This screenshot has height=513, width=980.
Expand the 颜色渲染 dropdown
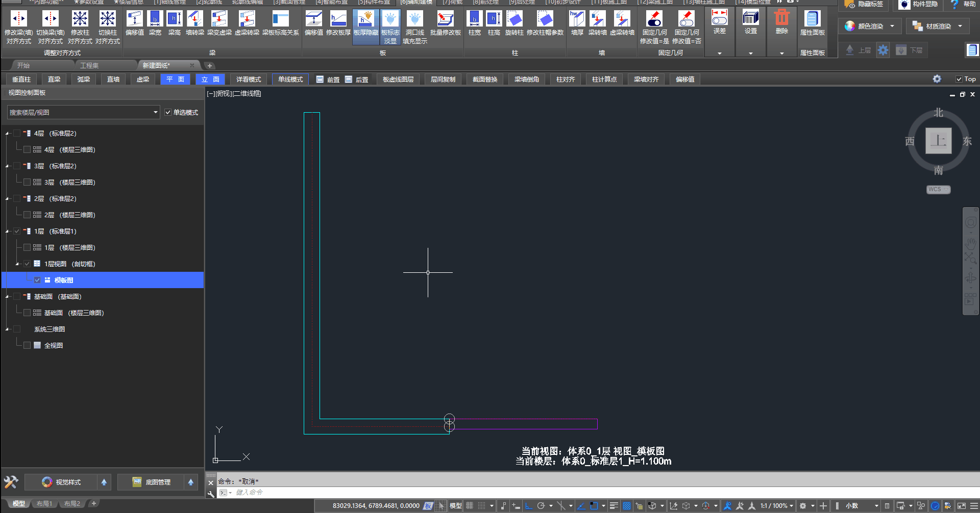(892, 26)
